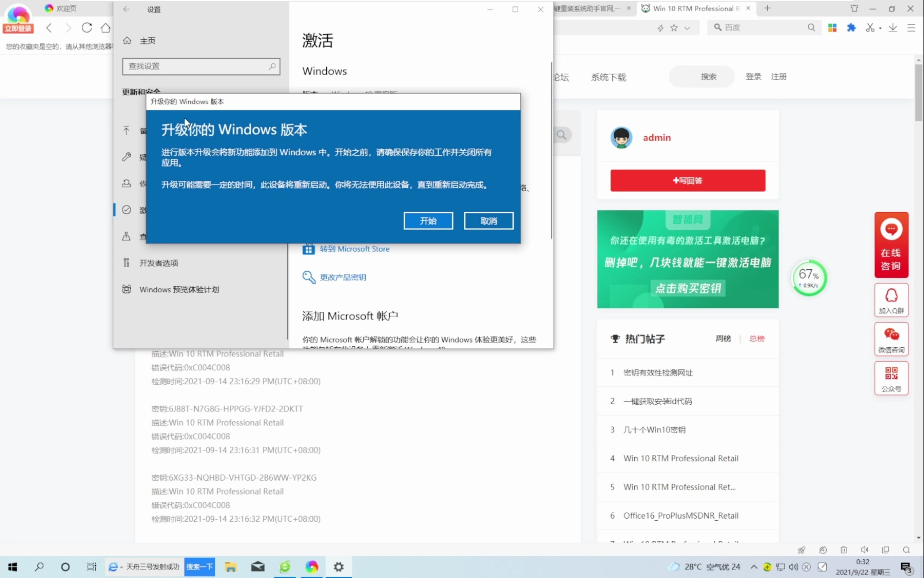Open 开发者选项 in Settings sidebar
The height and width of the screenshot is (578, 924).
click(x=159, y=263)
